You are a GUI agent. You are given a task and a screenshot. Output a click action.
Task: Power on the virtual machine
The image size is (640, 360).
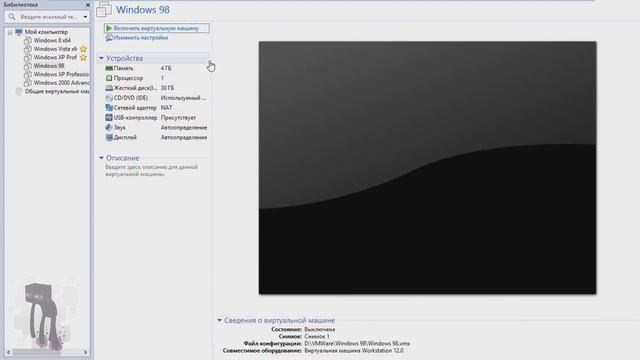tap(157, 28)
